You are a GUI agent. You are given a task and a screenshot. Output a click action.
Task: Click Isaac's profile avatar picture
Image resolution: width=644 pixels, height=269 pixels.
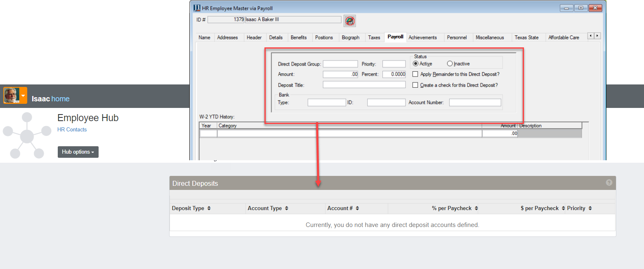point(12,96)
